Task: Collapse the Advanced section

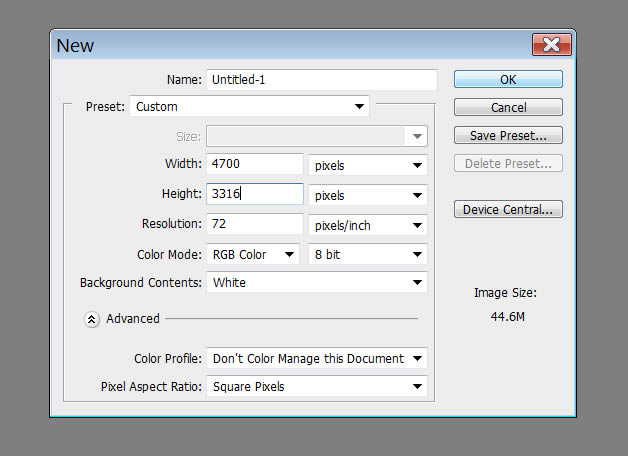Action: pyautogui.click(x=92, y=319)
